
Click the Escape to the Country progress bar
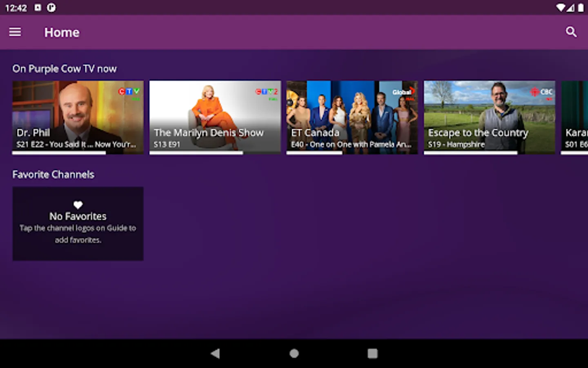[x=489, y=153]
